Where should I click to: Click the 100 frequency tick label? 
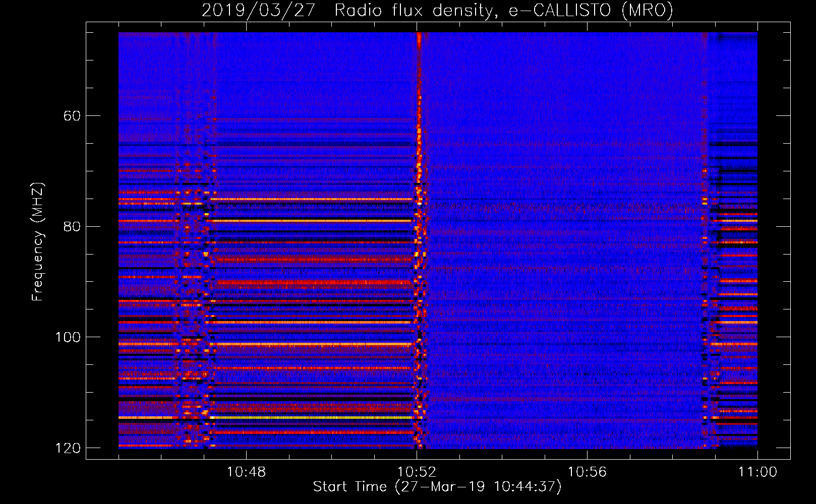click(x=68, y=337)
